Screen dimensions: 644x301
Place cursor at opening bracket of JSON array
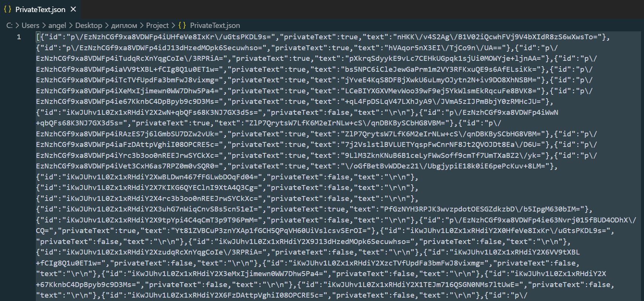[38, 37]
